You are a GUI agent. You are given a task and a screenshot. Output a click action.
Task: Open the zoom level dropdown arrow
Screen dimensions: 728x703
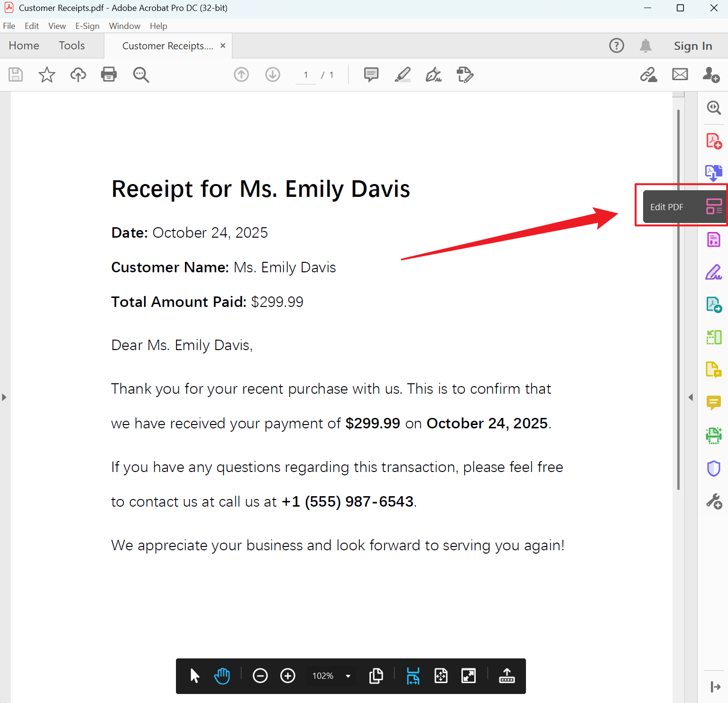tap(348, 676)
